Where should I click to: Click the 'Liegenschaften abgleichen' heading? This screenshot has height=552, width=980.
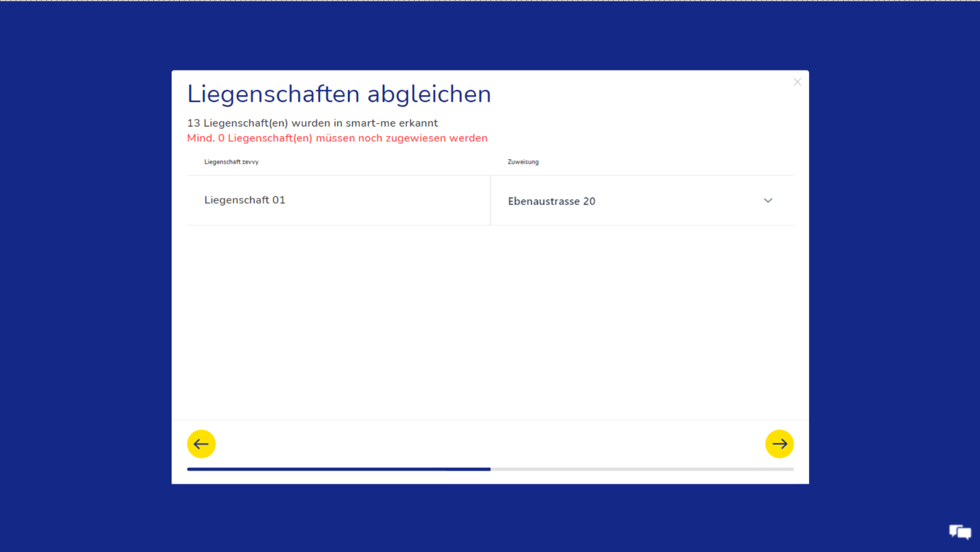339,94
